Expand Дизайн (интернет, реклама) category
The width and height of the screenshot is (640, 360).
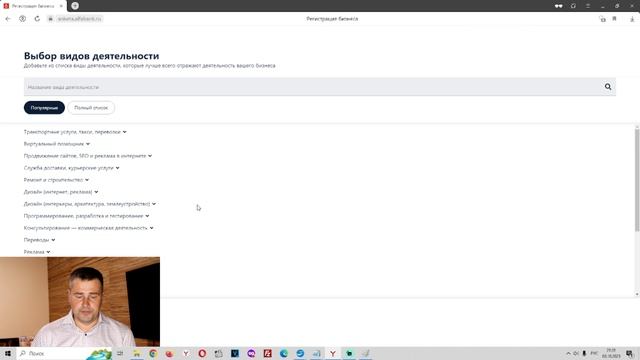point(61,192)
